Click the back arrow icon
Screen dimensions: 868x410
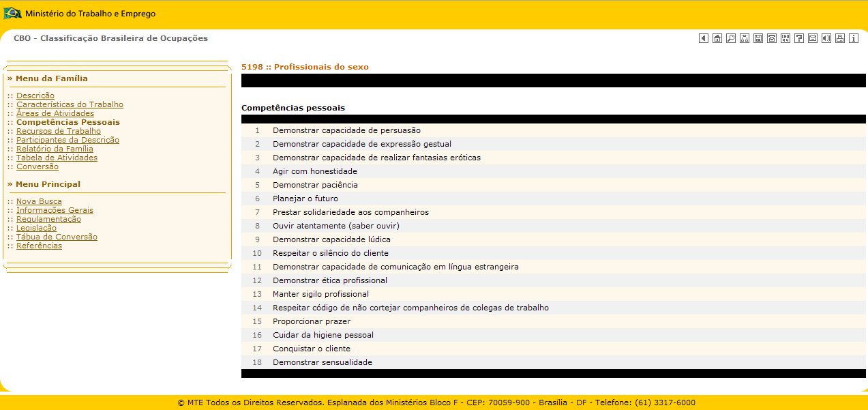704,38
